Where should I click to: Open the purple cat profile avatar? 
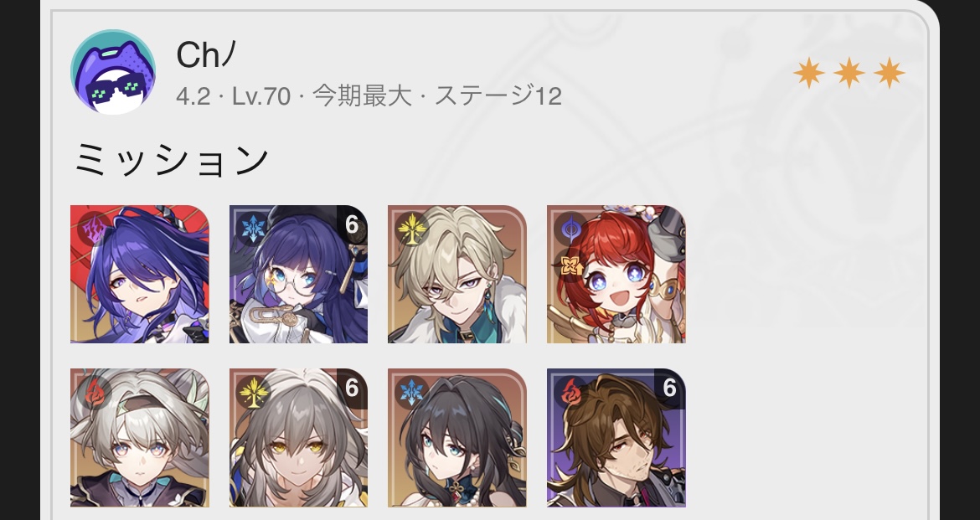113,72
